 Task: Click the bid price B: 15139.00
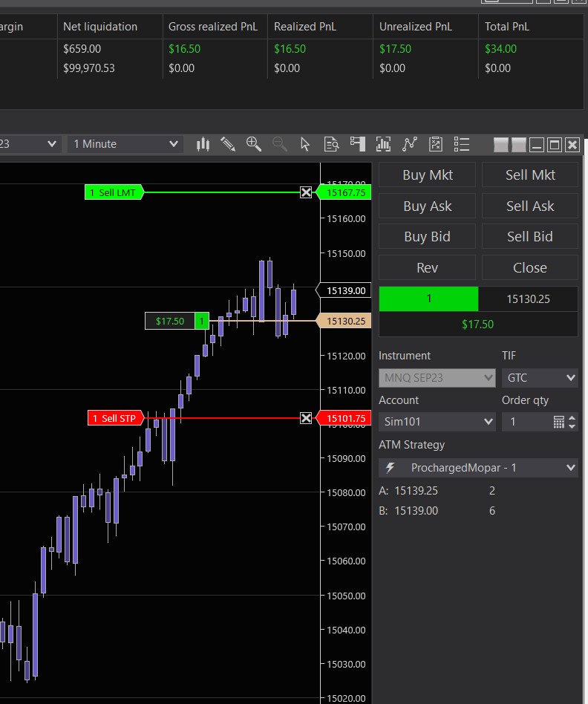click(x=408, y=511)
